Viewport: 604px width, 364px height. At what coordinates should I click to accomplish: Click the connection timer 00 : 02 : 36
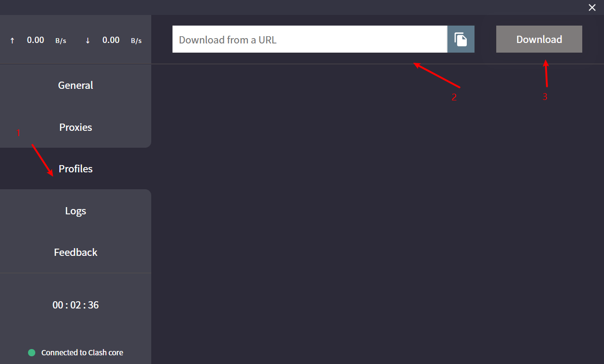(75, 305)
